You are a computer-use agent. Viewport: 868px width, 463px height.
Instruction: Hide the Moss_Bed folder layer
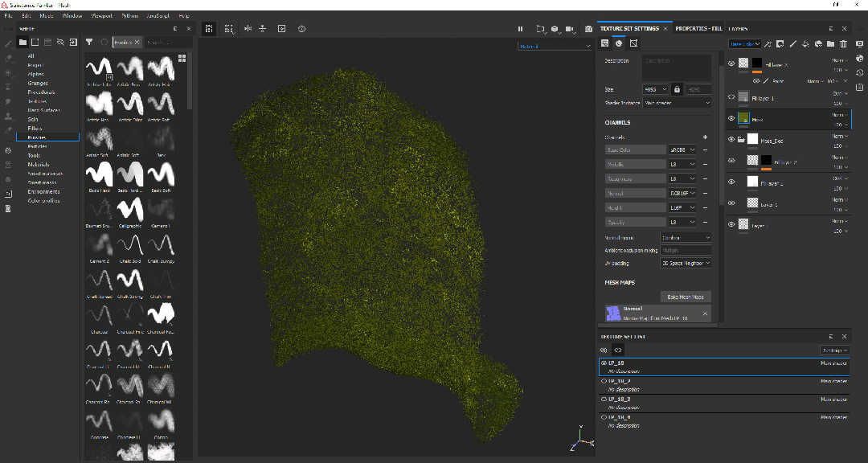point(731,140)
